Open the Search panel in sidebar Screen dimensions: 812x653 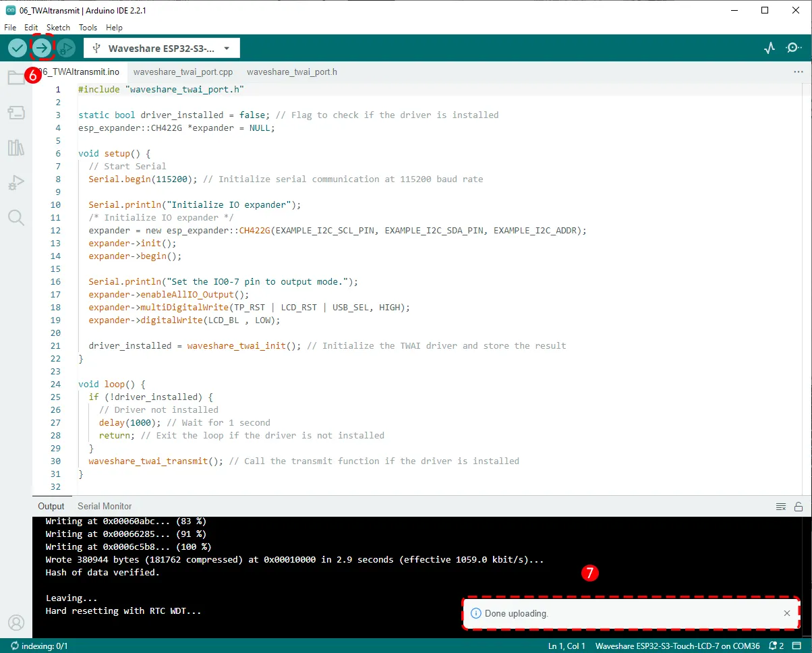tap(16, 217)
